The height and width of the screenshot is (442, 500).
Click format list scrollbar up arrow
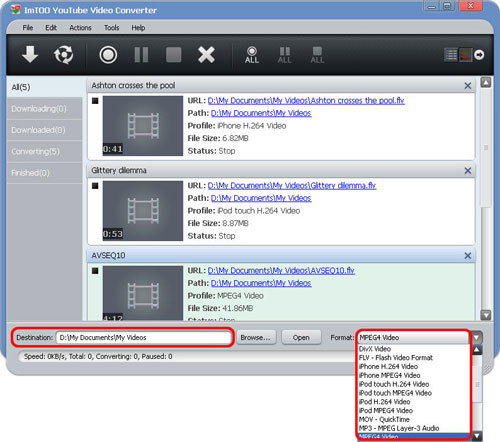coord(477,350)
